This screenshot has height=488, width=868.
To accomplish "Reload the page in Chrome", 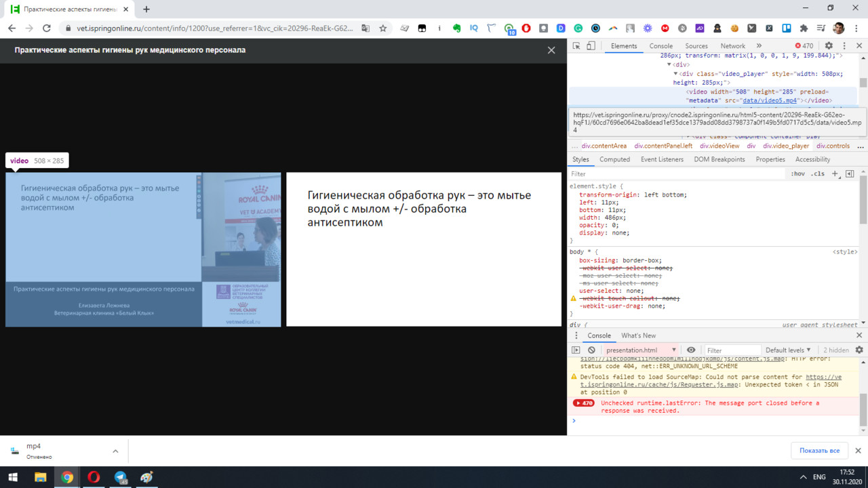I will click(x=47, y=28).
